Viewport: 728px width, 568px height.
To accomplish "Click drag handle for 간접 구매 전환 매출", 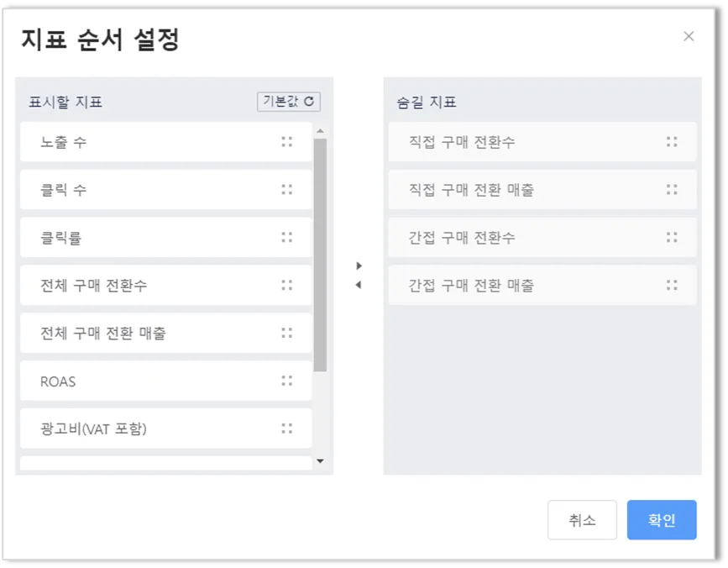I will 672,286.
